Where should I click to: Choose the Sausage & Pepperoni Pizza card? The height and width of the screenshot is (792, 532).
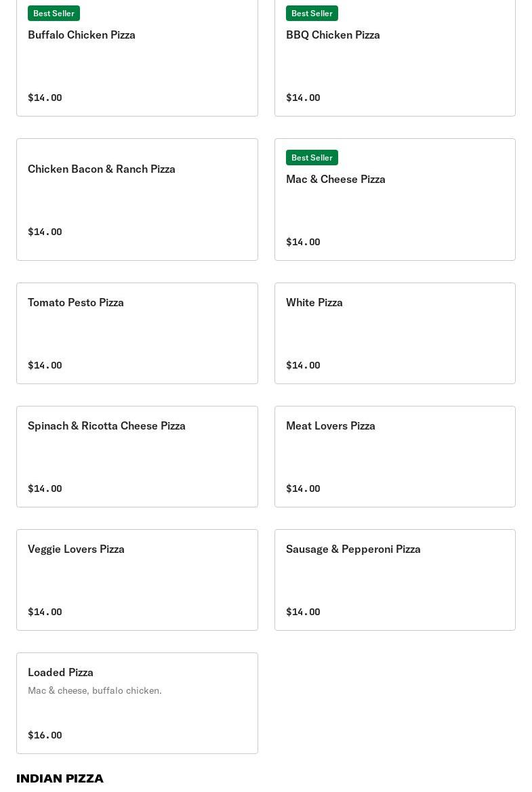[x=353, y=549]
